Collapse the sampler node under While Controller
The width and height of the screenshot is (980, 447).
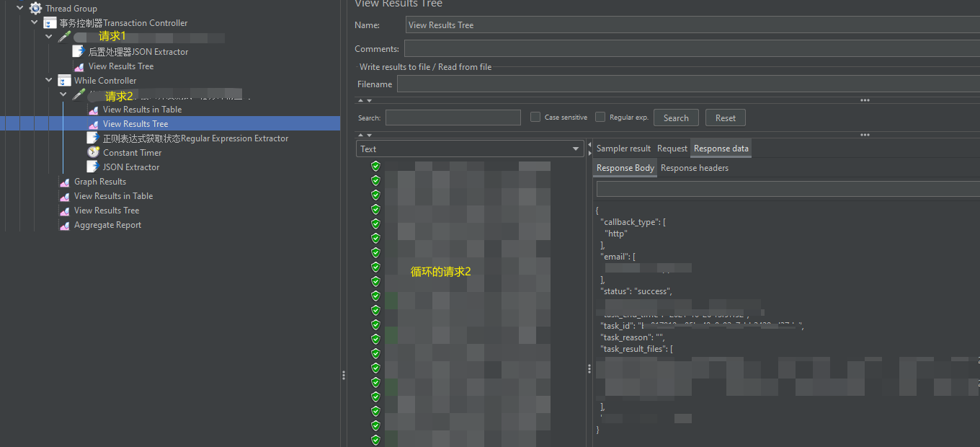tap(63, 95)
